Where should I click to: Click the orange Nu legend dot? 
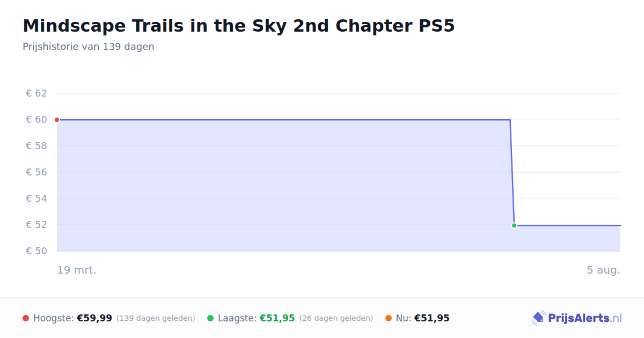[389, 318]
